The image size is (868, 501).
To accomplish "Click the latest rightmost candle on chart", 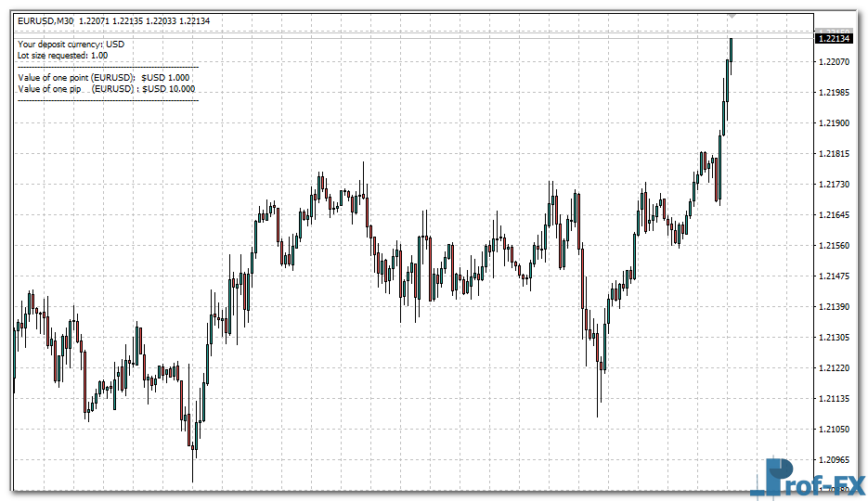I will 732,50.
